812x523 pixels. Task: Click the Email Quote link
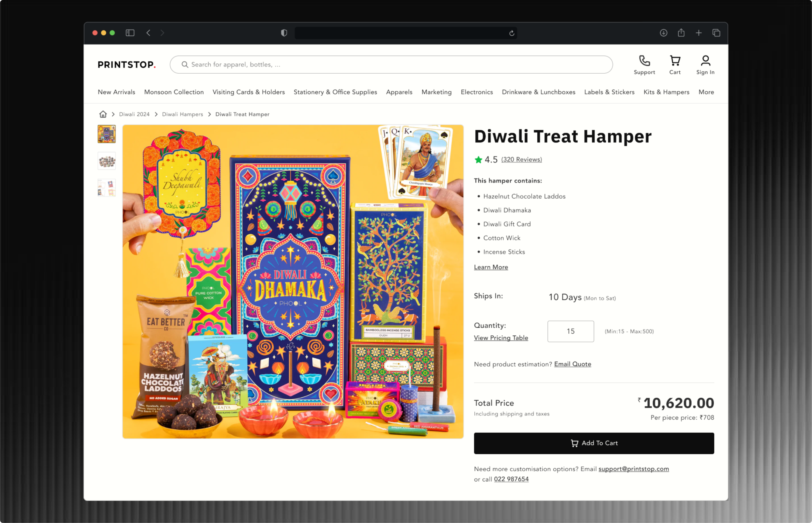point(572,364)
